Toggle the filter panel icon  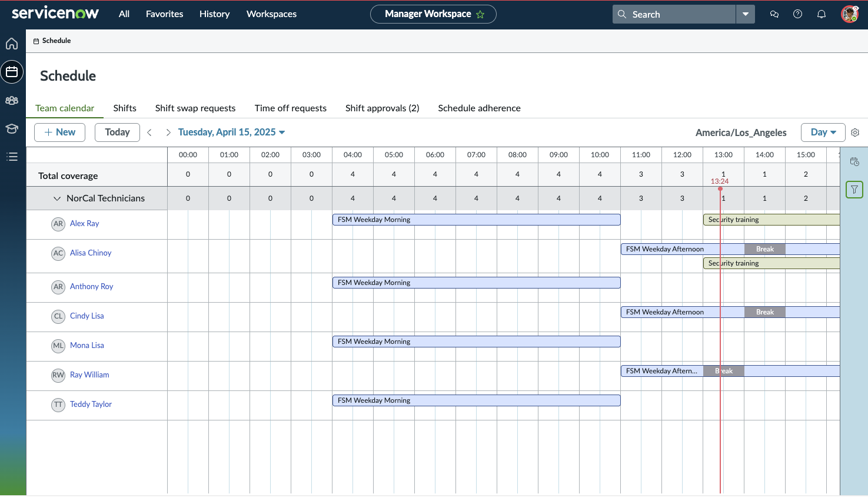click(854, 190)
